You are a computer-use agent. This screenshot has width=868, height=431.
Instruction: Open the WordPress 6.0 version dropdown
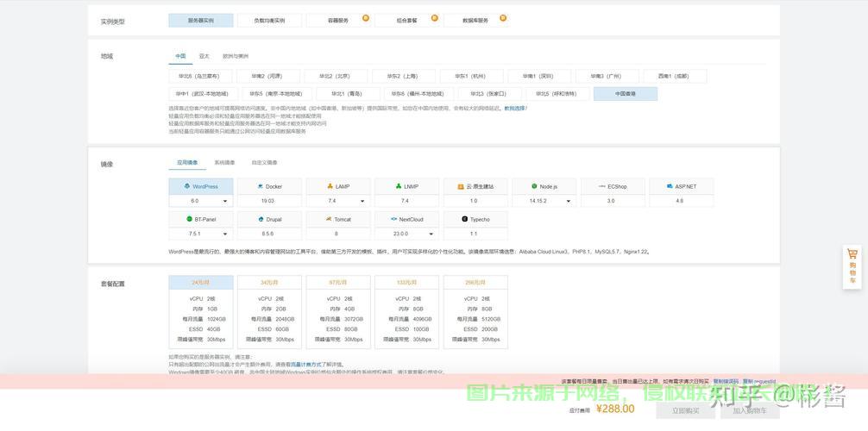point(201,202)
